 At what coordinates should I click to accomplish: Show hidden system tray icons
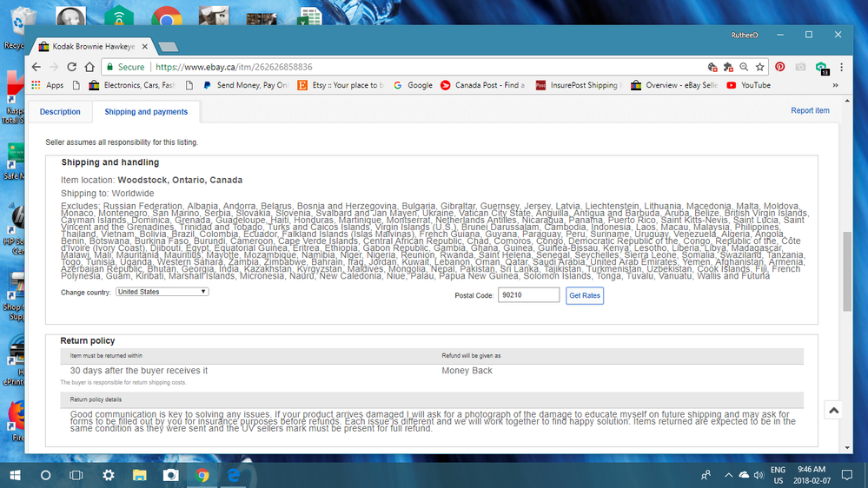click(x=728, y=475)
